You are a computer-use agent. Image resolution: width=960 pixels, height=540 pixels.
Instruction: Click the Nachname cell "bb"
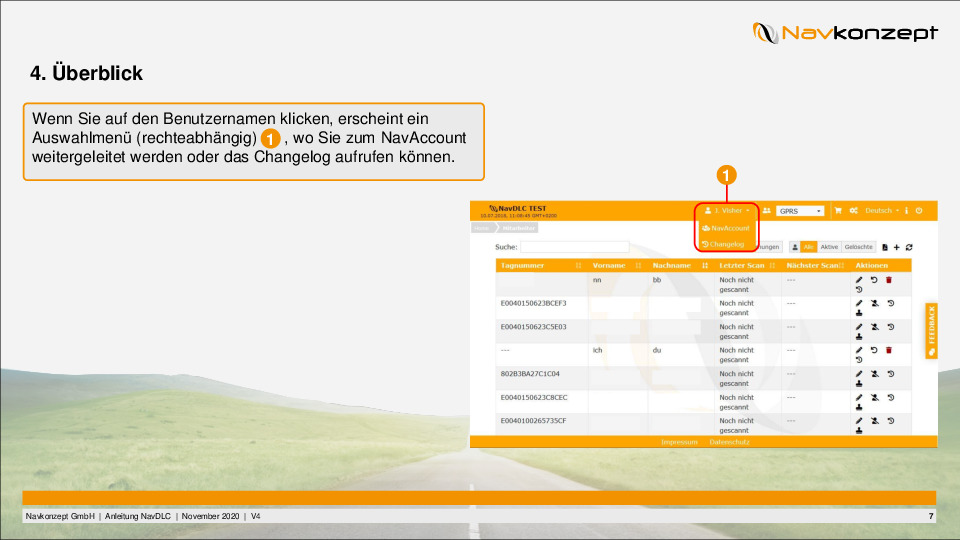coord(657,280)
